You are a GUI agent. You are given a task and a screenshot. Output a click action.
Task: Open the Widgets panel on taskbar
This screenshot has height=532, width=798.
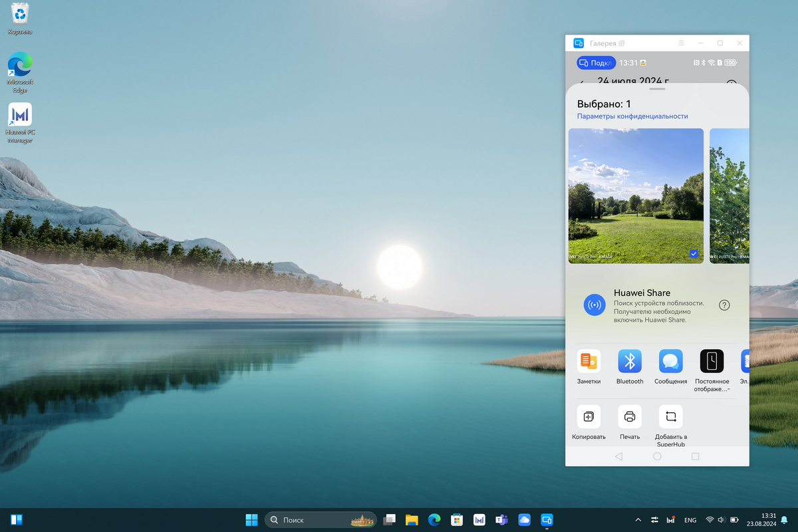(17, 519)
